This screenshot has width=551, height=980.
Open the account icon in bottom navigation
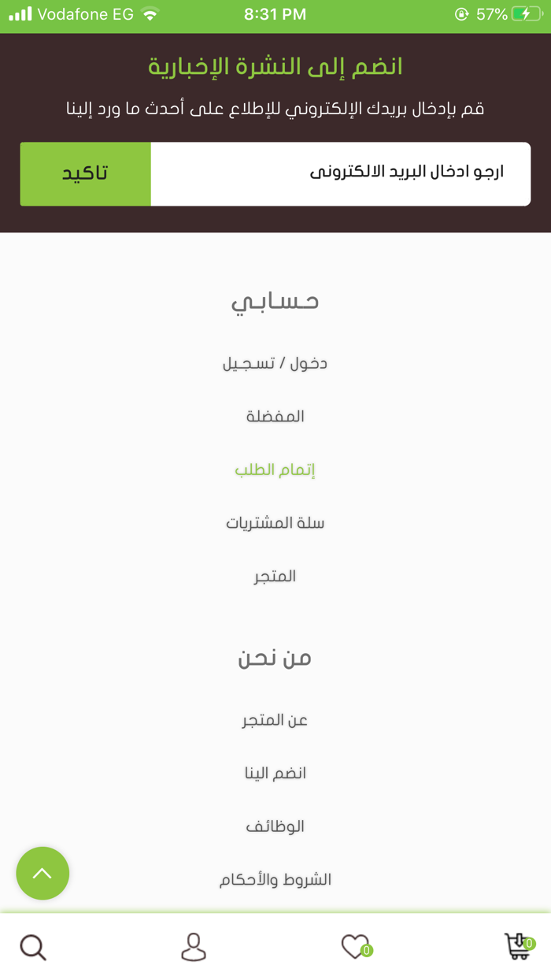pyautogui.click(x=194, y=947)
